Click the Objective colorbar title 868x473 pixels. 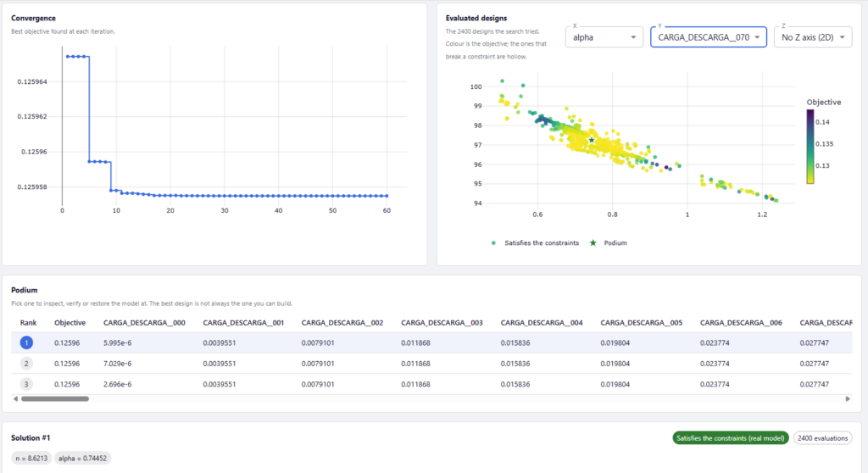coord(823,102)
